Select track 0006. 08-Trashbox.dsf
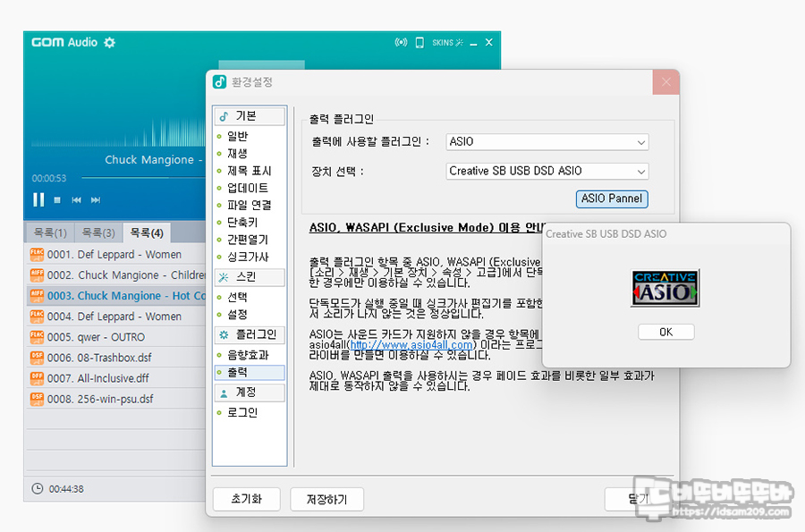 (116, 358)
